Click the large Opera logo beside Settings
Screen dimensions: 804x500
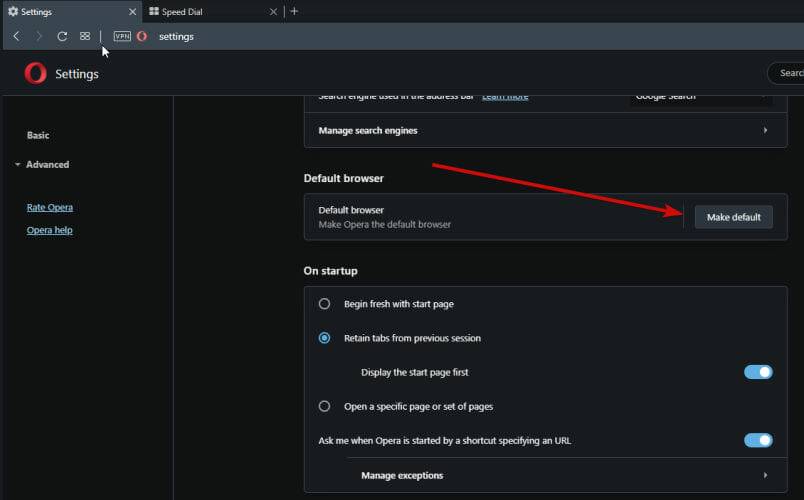35,73
